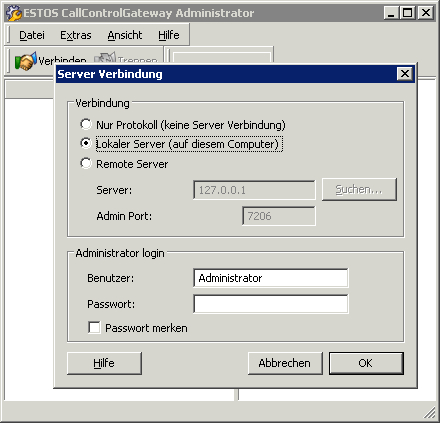Click the Abbrechen button
The width and height of the screenshot is (440, 423).
coord(285,363)
